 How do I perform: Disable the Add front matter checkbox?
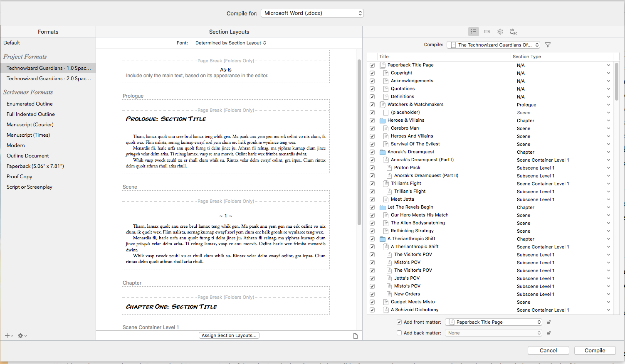click(x=399, y=322)
